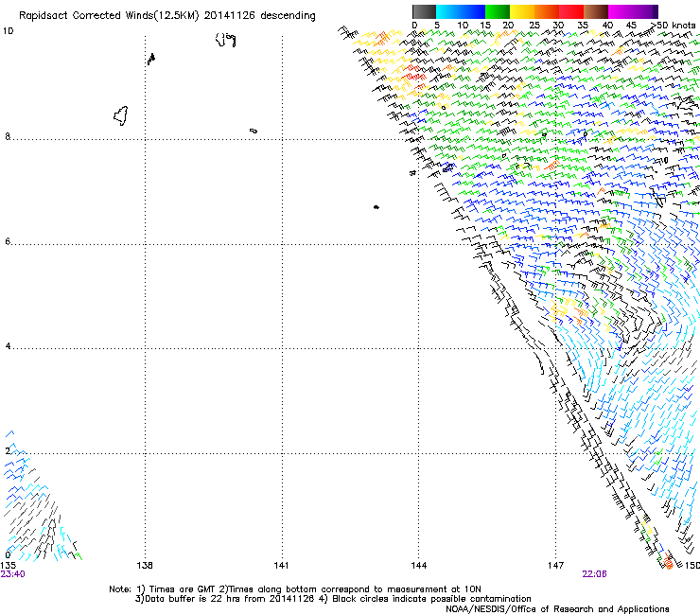The width and height of the screenshot is (700, 615).
Task: Click the small island outline at 8N 140.5E
Action: click(254, 131)
